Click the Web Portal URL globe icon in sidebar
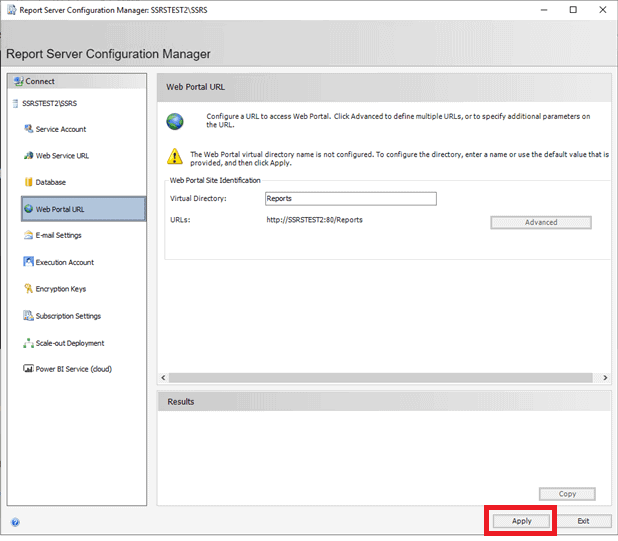Image resolution: width=618 pixels, height=541 pixels. coord(28,209)
